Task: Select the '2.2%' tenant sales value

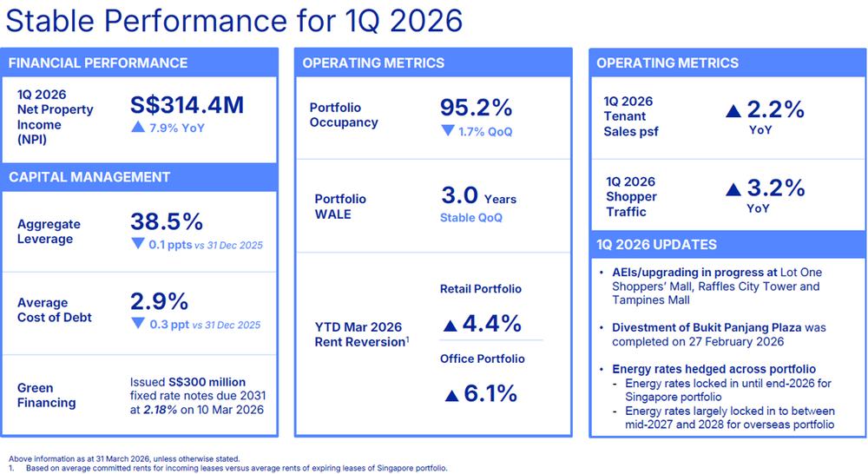Action: pos(775,109)
